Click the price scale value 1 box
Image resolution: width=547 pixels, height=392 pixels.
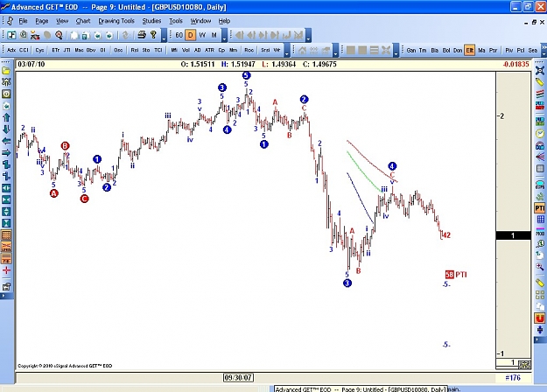(513, 235)
